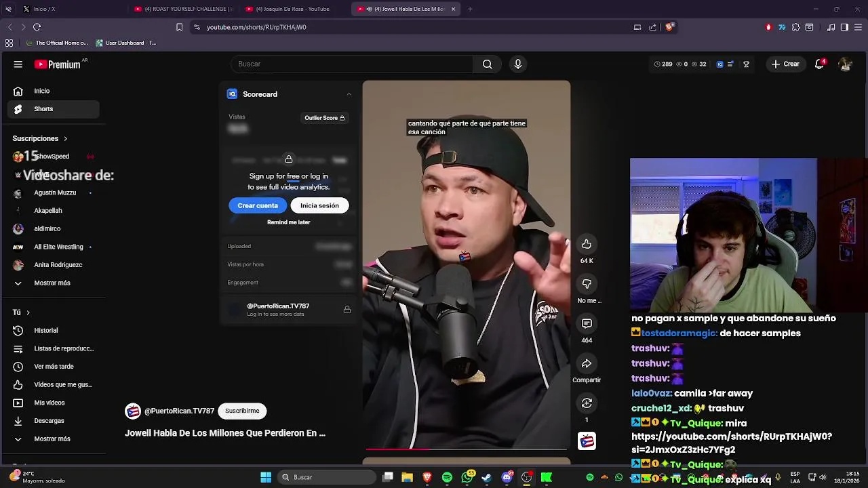Open the short's sound thumbnail
The height and width of the screenshot is (488, 868).
pyautogui.click(x=587, y=441)
